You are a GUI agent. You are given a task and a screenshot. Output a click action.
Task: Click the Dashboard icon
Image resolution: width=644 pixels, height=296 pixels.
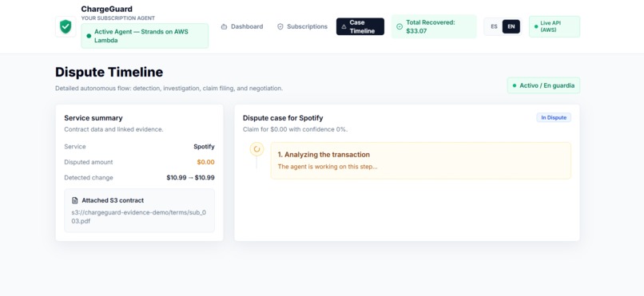point(224,26)
